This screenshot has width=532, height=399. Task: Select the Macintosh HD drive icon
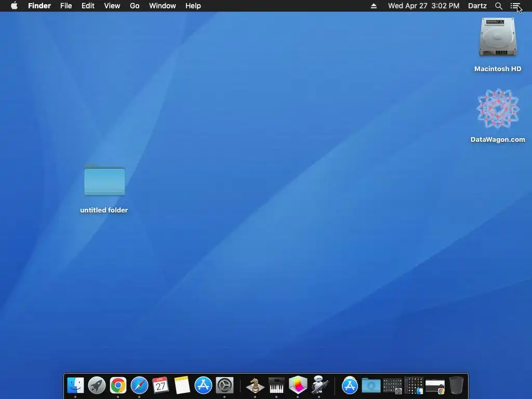[x=498, y=37]
